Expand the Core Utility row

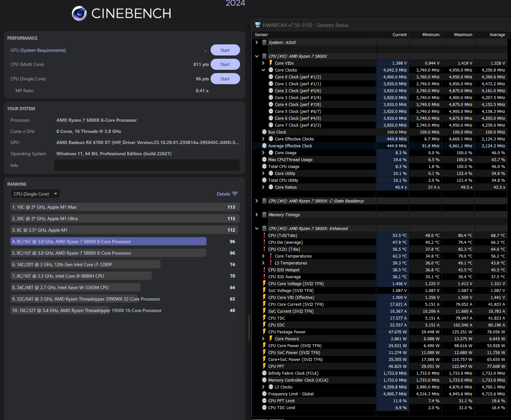(x=263, y=173)
